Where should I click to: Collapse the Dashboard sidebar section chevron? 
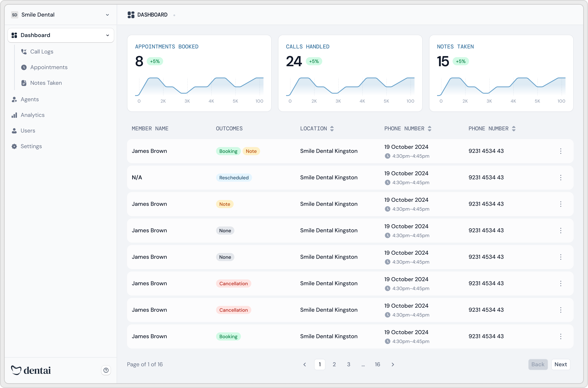click(108, 35)
